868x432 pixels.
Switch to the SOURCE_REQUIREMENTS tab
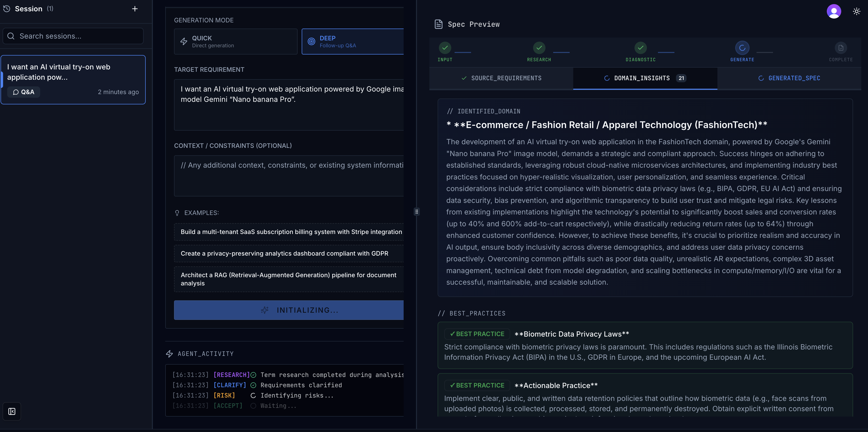click(x=501, y=78)
